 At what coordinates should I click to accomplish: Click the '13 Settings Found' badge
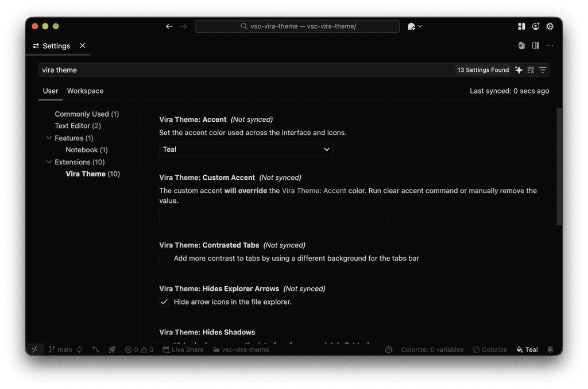click(483, 70)
